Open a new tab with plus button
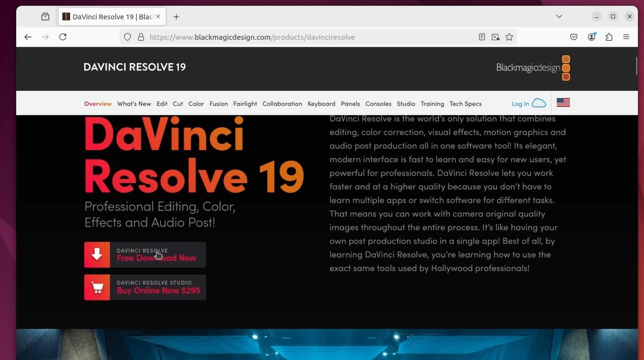This screenshot has width=644, height=360. click(x=176, y=17)
